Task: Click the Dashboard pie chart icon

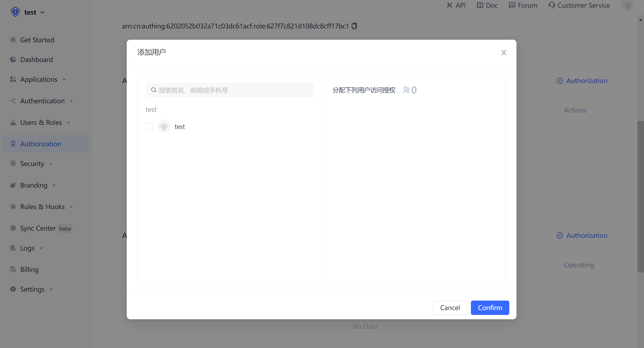Action: tap(13, 59)
